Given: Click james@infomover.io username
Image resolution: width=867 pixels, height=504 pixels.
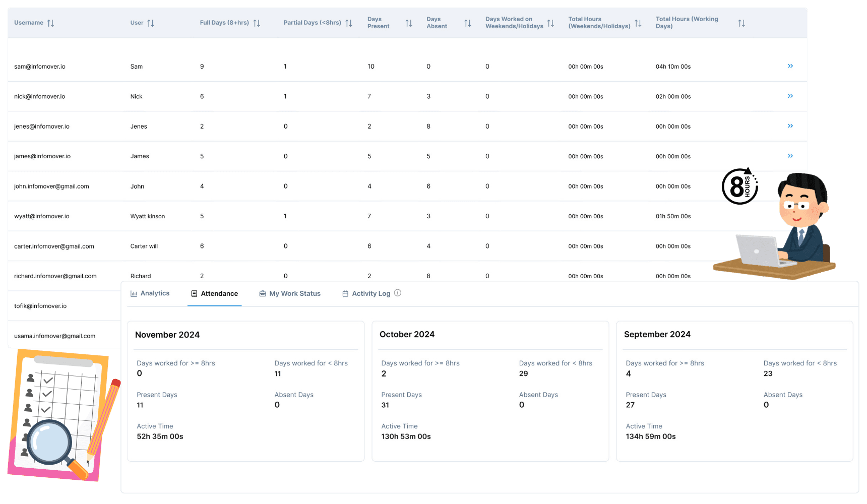Looking at the screenshot, I should 42,156.
